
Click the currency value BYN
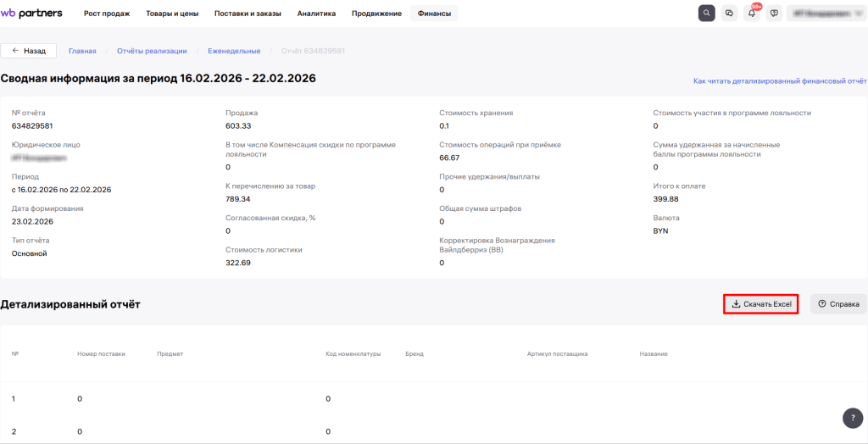(661, 231)
